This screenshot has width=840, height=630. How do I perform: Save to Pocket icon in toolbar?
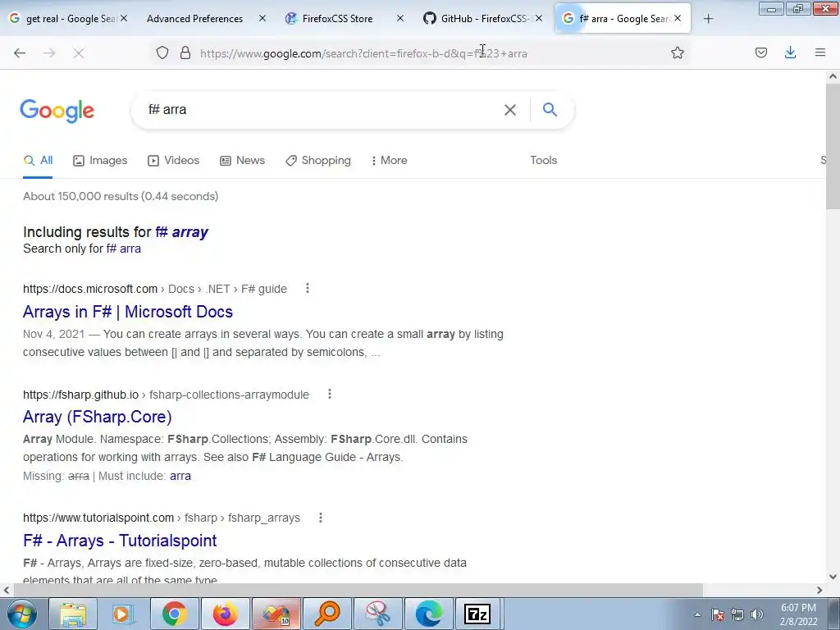(x=760, y=52)
